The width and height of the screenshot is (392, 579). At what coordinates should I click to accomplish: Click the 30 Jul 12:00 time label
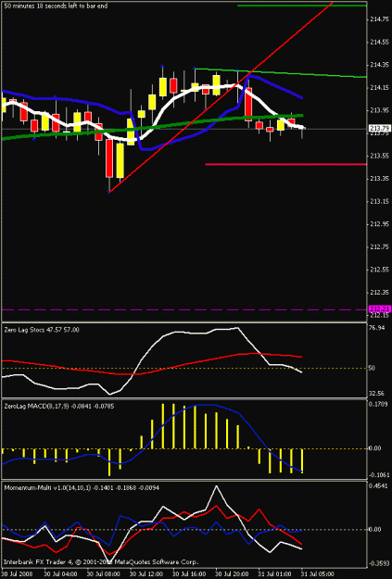(x=146, y=574)
